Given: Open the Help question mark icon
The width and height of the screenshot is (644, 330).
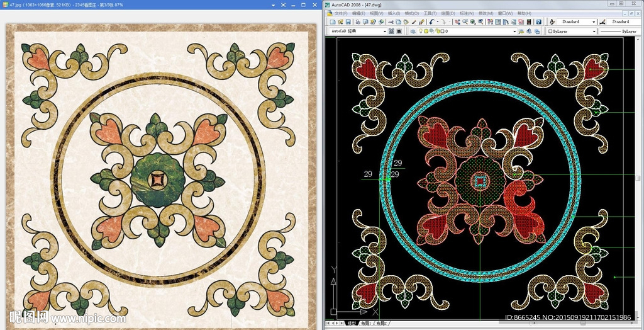Looking at the screenshot, I should (x=538, y=21).
